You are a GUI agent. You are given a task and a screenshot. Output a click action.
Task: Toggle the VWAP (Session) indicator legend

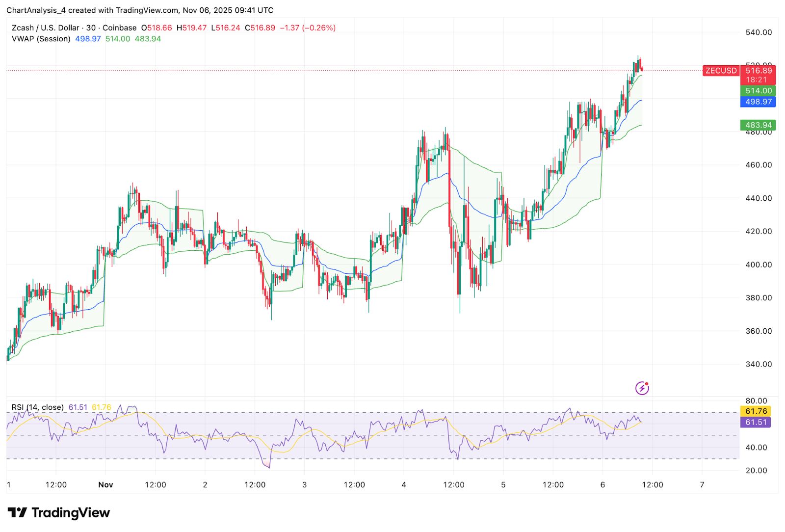tap(42, 39)
